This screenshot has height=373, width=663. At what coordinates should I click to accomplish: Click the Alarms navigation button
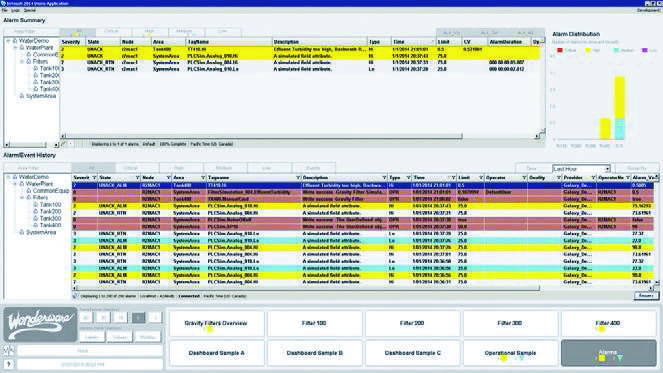point(608,353)
